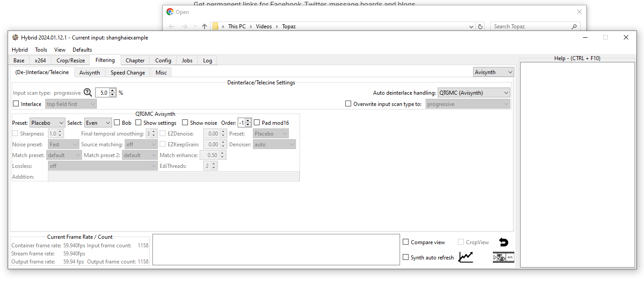Enable the Compare view checkbox
The height and width of the screenshot is (281, 644).
tap(406, 242)
